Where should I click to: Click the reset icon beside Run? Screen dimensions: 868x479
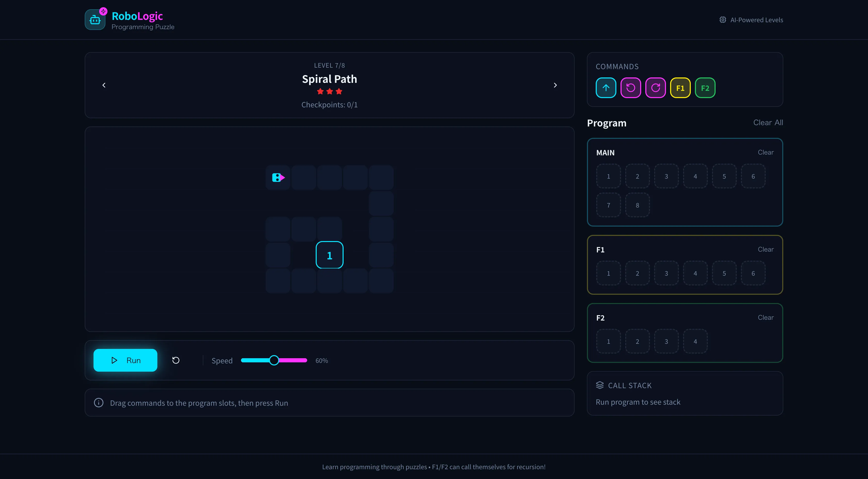point(176,360)
